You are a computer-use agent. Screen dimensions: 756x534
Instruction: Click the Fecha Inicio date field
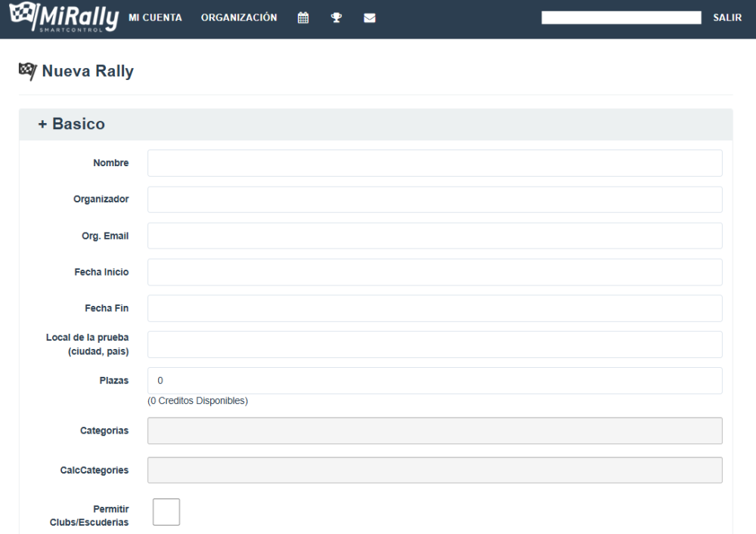(x=435, y=272)
